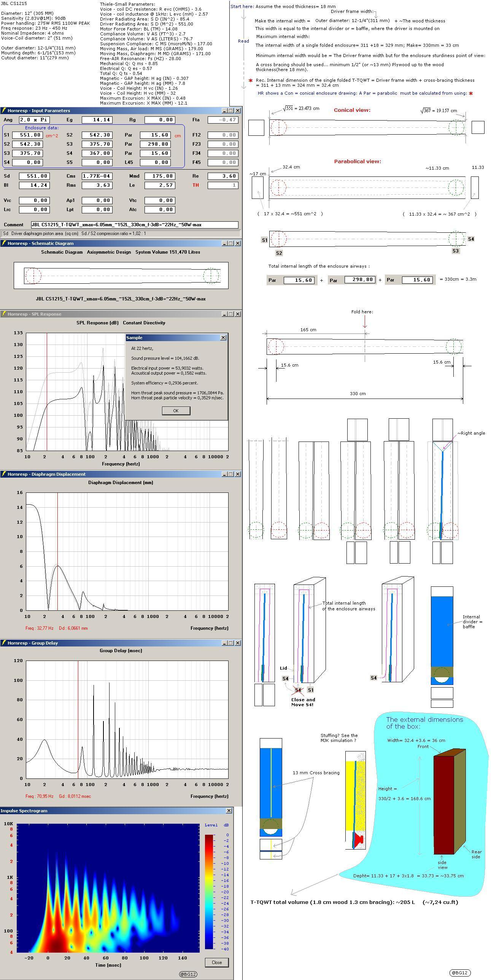This screenshot has height=980, width=491.
Task: Select the red TH field
Action: [222, 185]
